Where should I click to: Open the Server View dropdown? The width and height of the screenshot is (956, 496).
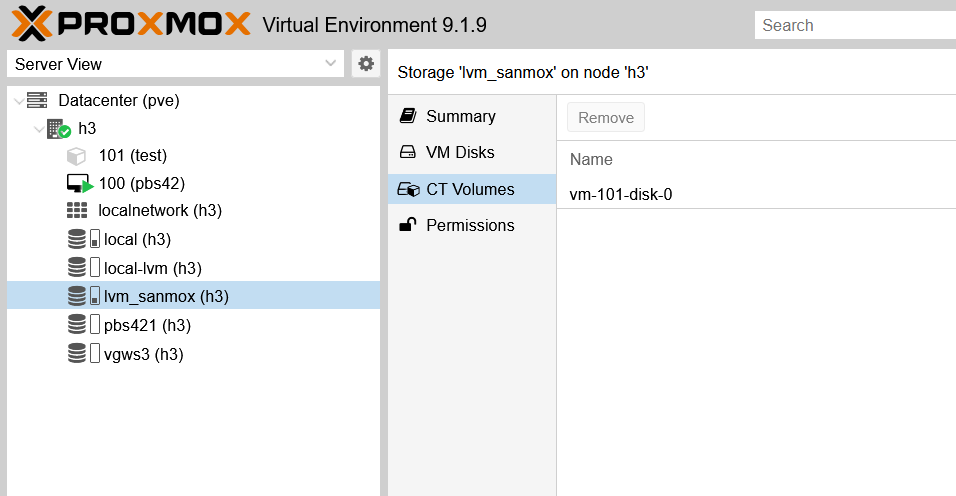175,63
